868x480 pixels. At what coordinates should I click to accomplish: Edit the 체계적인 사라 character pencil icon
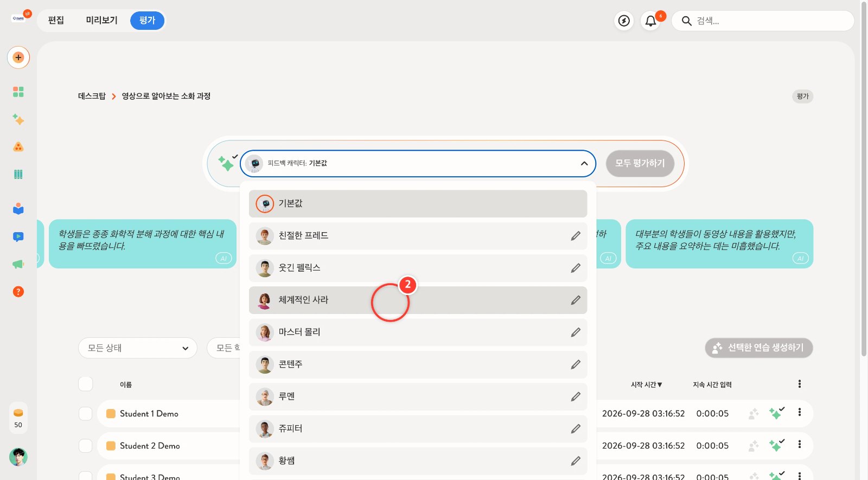tap(576, 300)
